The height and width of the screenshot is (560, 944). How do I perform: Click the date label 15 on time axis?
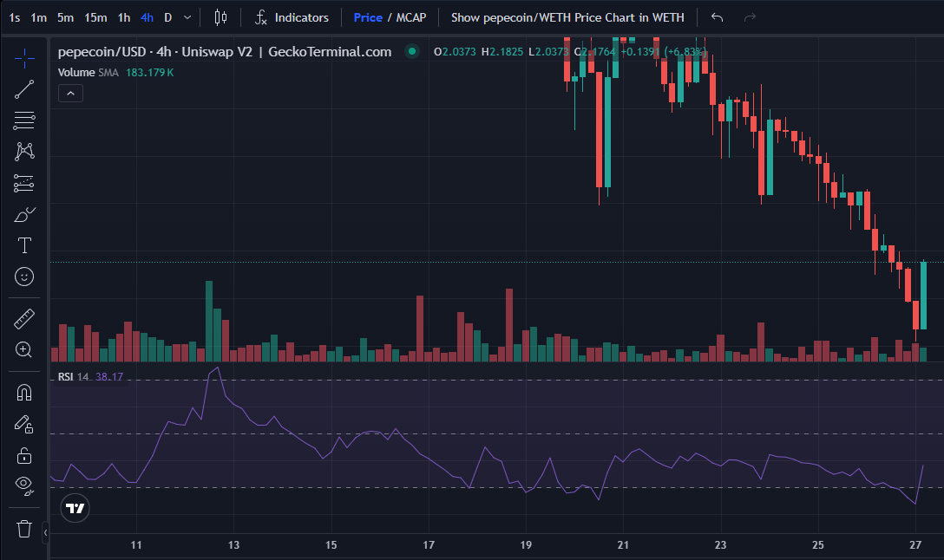(x=331, y=545)
